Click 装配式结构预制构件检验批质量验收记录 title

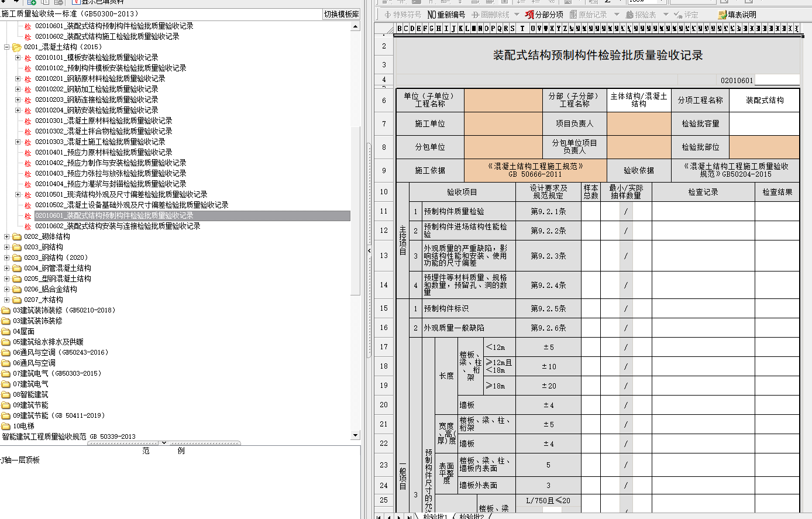click(598, 56)
